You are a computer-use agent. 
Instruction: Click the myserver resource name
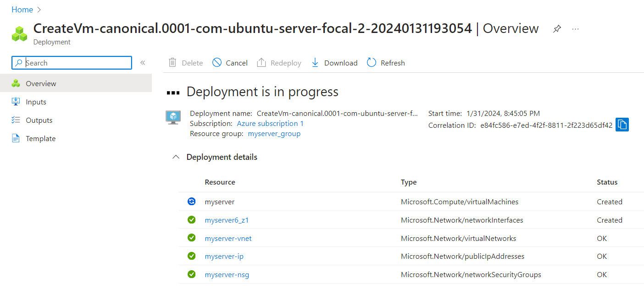pyautogui.click(x=220, y=202)
